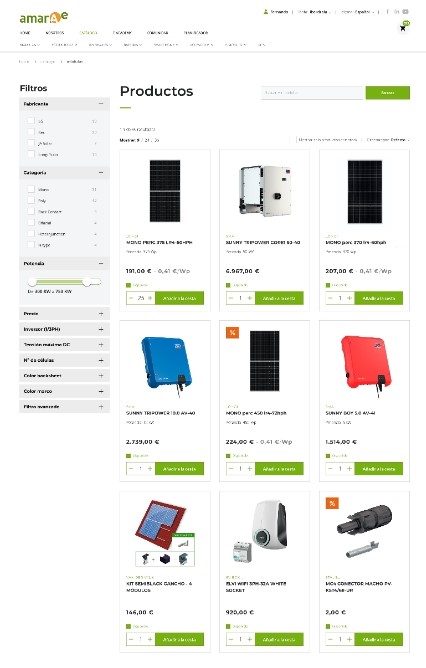Click discount badge on MICA connector product

coord(332,503)
